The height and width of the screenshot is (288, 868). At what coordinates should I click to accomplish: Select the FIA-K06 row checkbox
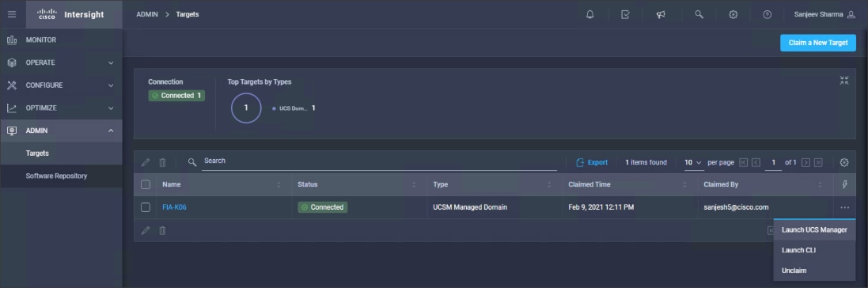(146, 207)
